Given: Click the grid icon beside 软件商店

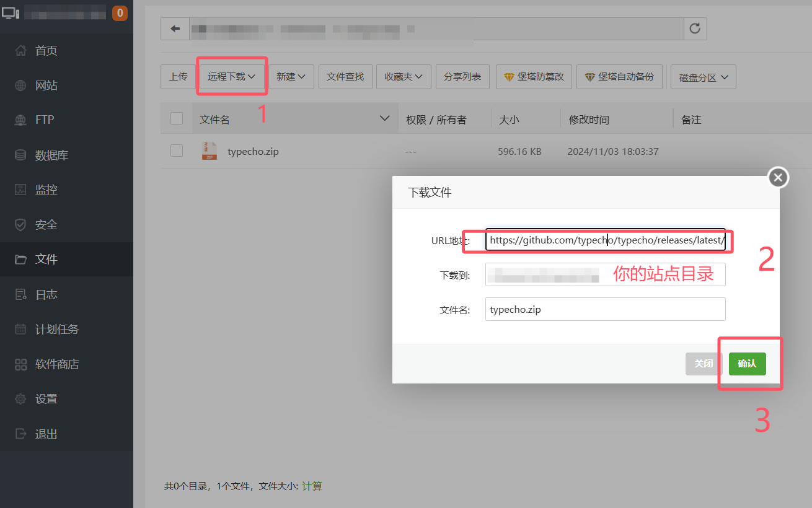Looking at the screenshot, I should [21, 364].
